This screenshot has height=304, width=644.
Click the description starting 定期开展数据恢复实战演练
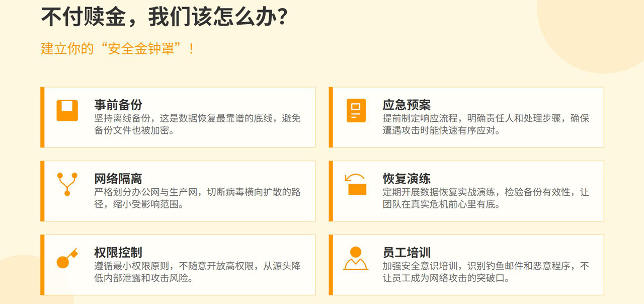click(486, 198)
